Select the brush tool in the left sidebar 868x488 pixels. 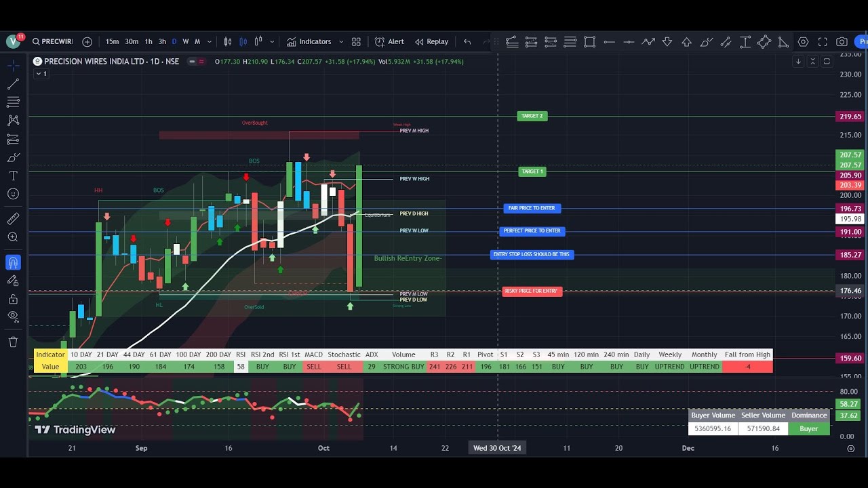point(13,157)
